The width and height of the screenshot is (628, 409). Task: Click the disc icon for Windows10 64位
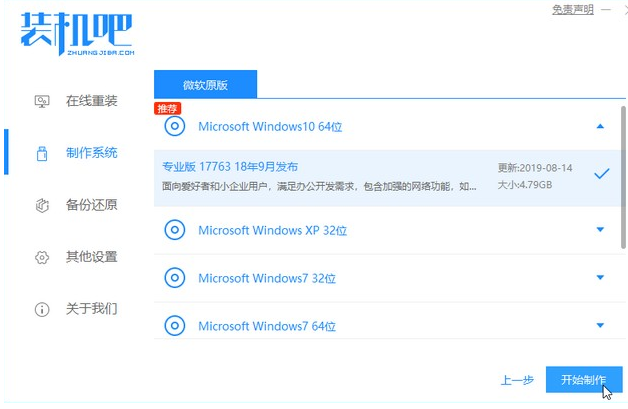[x=175, y=127]
